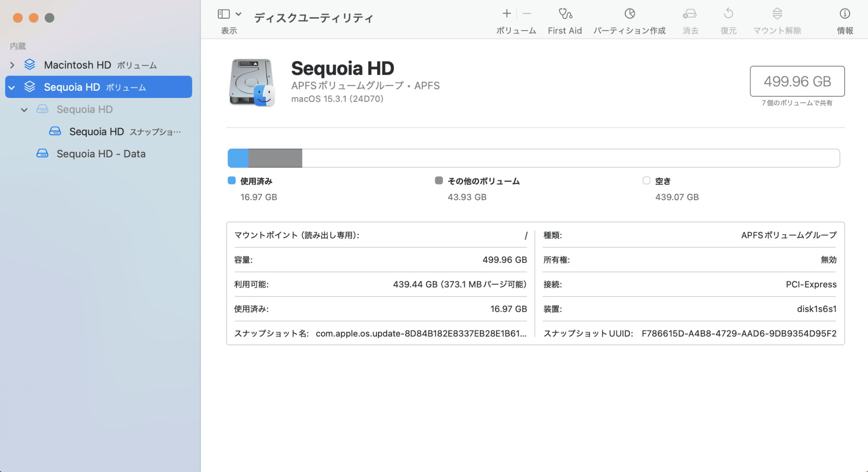Click the PCI-Express connection value
The image size is (868, 472).
(x=811, y=284)
